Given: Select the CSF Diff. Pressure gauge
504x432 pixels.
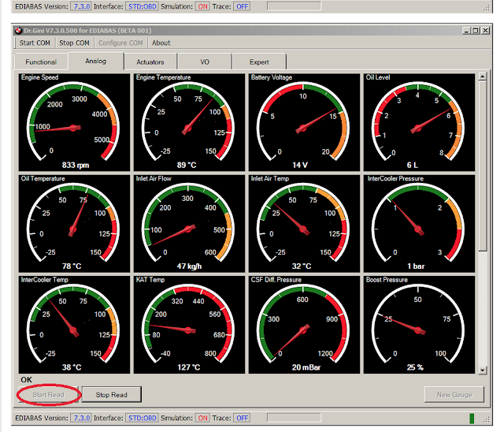Looking at the screenshot, I should pyautogui.click(x=304, y=325).
